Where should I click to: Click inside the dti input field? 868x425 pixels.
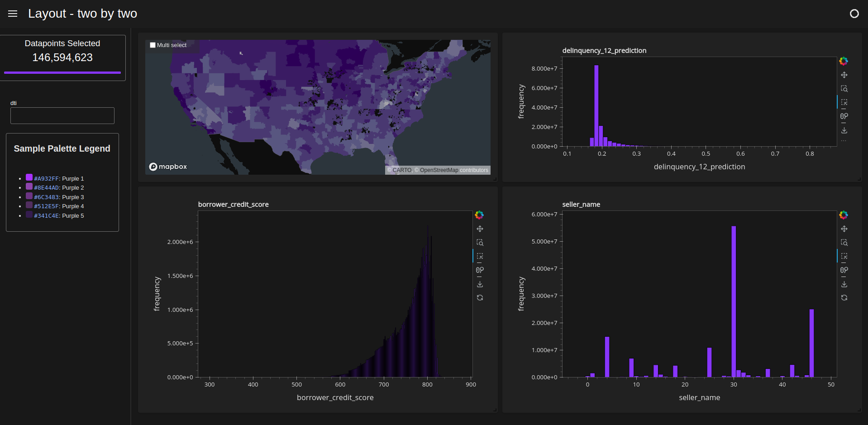pyautogui.click(x=62, y=115)
